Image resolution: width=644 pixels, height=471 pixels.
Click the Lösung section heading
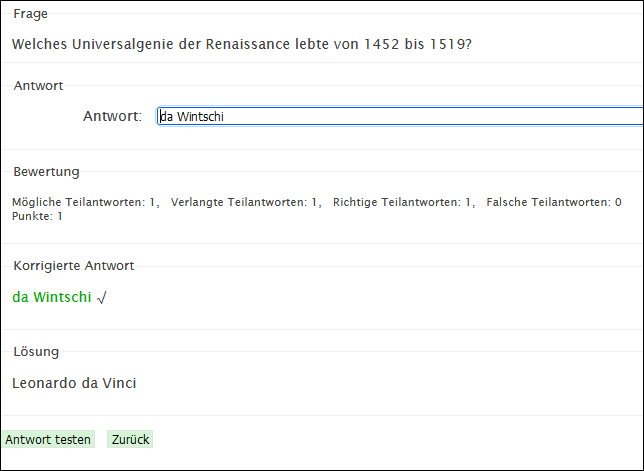point(36,352)
